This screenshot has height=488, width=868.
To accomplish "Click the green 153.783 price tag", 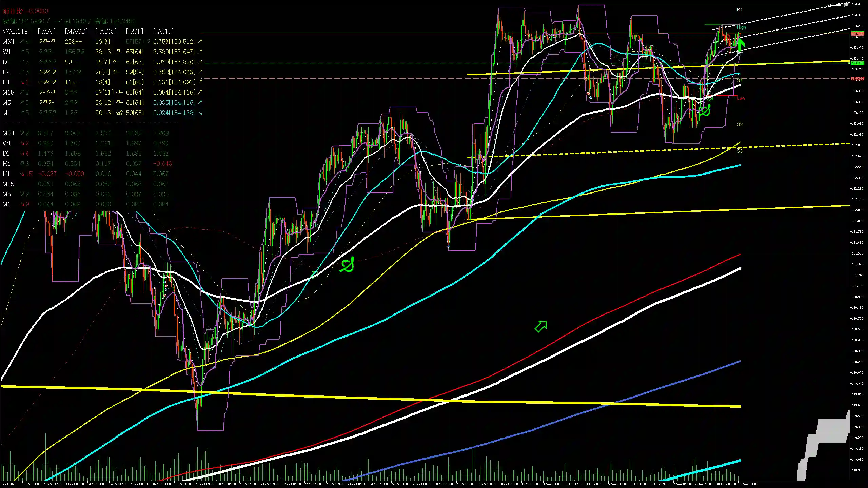I will tap(857, 63).
